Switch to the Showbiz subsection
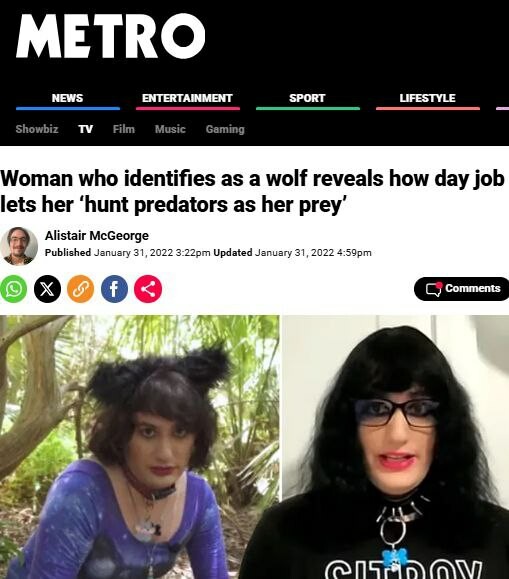This screenshot has height=579, width=509. (37, 129)
